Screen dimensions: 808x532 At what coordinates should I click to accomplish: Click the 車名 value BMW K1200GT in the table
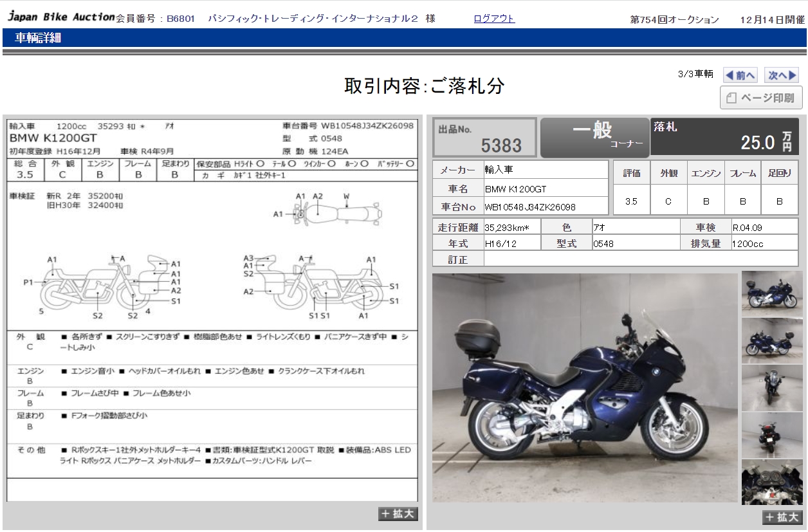coord(515,189)
